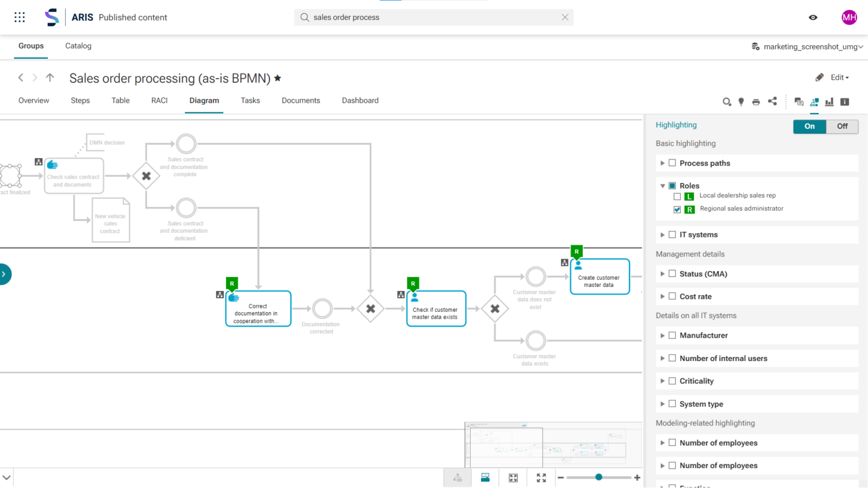Click the information panel icon
Screen dimensions: 868x488
[x=845, y=102]
